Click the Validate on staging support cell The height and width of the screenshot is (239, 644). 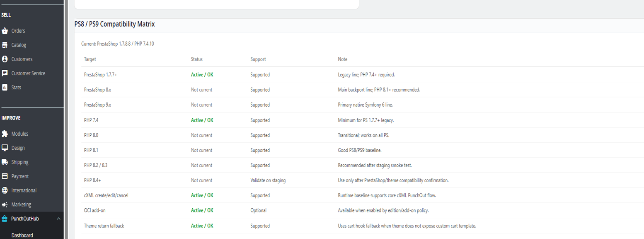[x=268, y=180]
